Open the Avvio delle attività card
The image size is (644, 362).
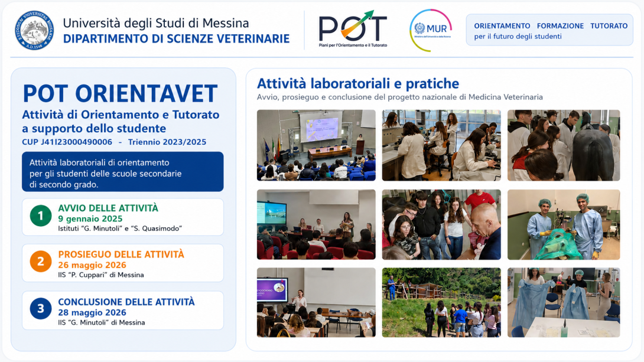(x=123, y=217)
